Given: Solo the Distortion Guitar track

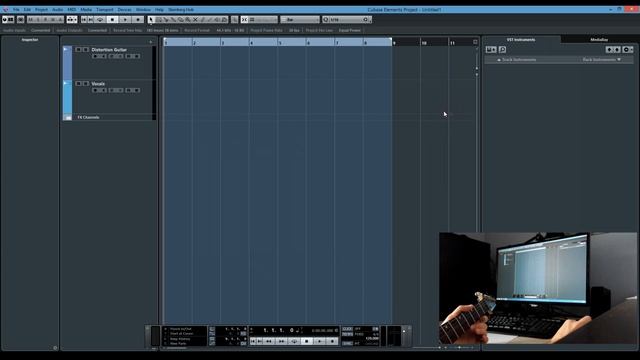Looking at the screenshot, I should click(x=86, y=50).
